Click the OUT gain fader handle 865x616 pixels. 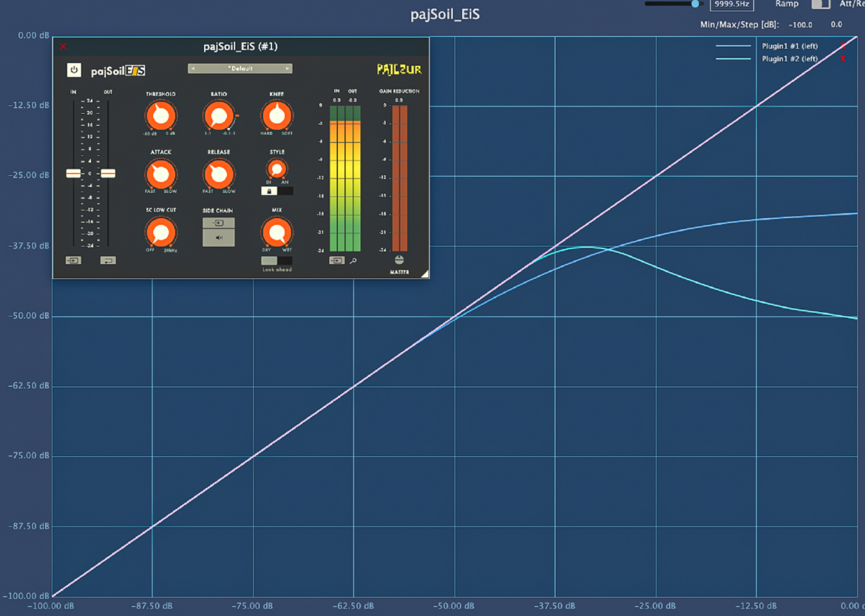pyautogui.click(x=108, y=173)
